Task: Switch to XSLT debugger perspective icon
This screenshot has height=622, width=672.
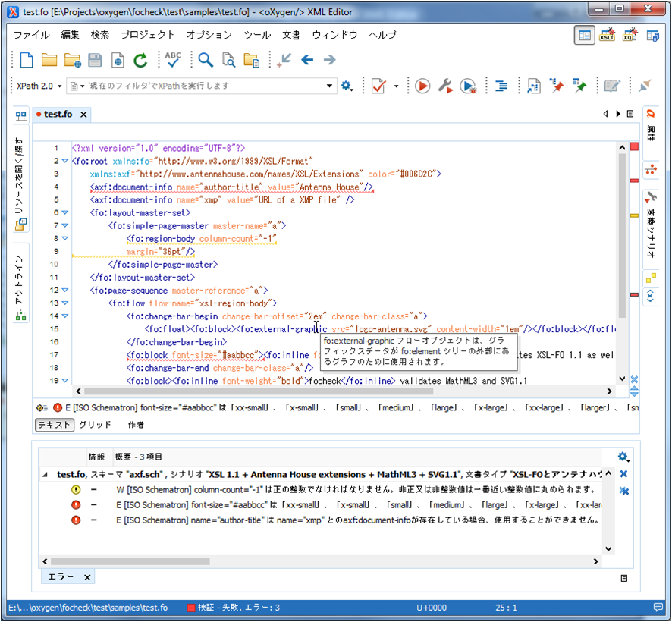Action: point(607,35)
